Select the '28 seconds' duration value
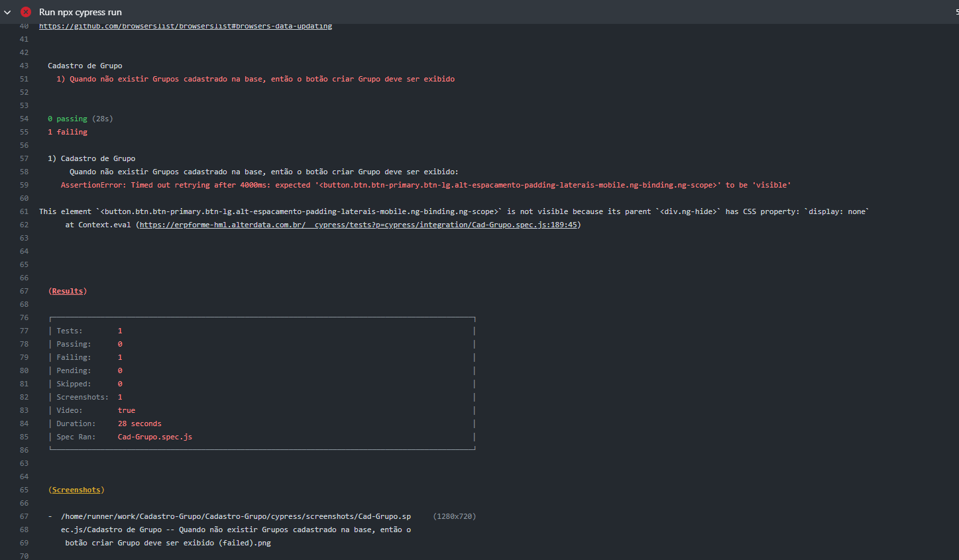The width and height of the screenshot is (959, 560). tap(140, 423)
